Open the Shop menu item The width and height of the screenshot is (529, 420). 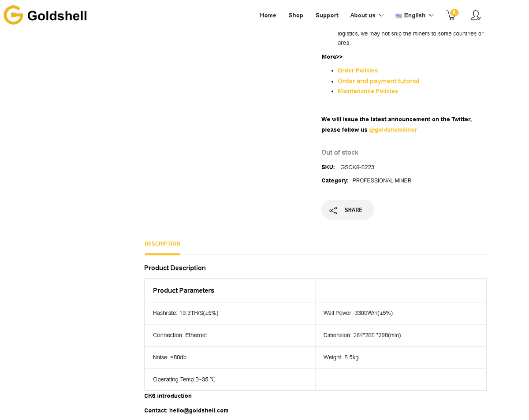pyautogui.click(x=296, y=15)
